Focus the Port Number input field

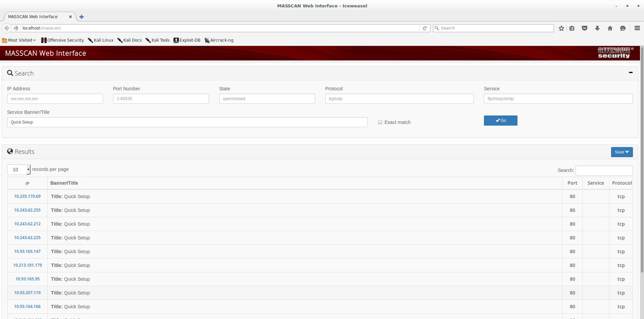tap(161, 99)
